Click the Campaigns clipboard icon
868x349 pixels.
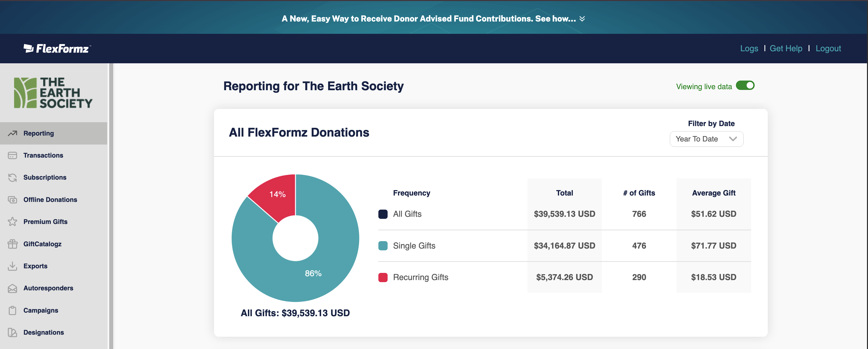(13, 310)
